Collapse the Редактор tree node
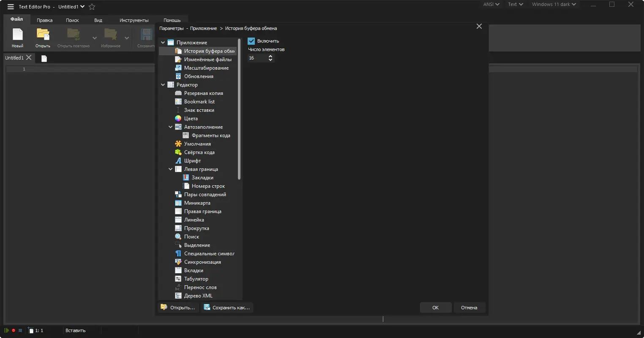The height and width of the screenshot is (338, 644). [x=163, y=85]
